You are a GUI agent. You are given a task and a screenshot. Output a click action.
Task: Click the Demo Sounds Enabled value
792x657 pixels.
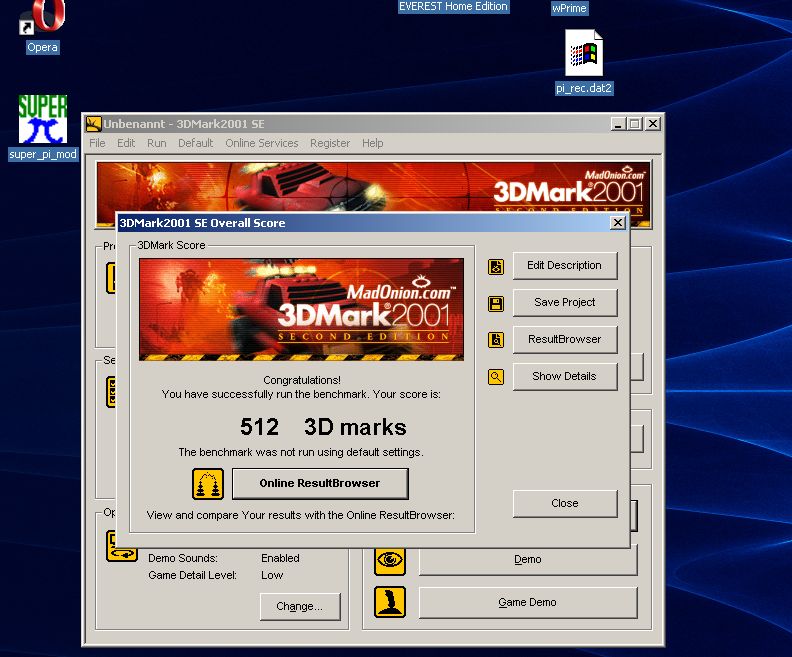(280, 558)
